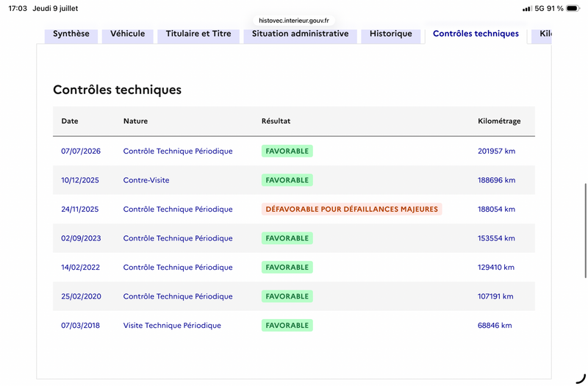
Task: Click the 188696 km mileage value
Action: click(497, 180)
